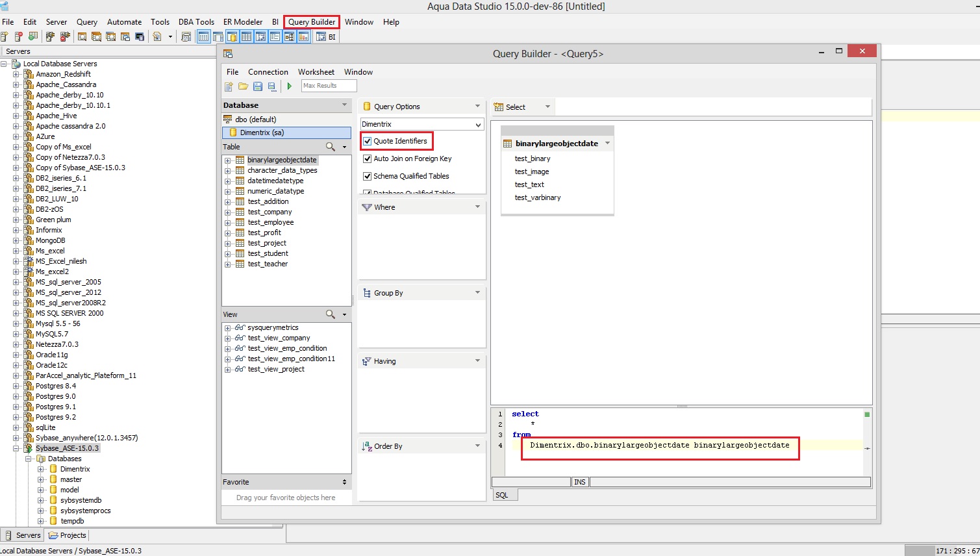980x556 pixels.
Task: Open the Worksheet menu in Query Builder
Action: (316, 72)
